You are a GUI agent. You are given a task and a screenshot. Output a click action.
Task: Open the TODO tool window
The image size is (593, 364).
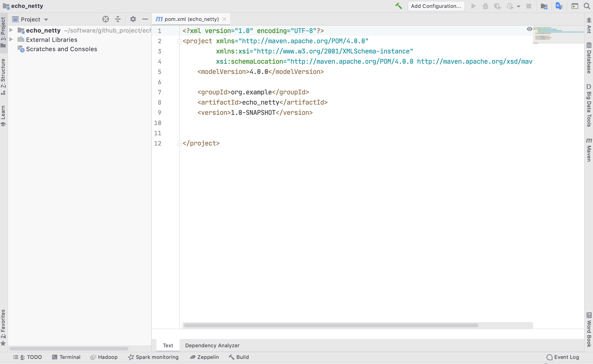coord(28,357)
